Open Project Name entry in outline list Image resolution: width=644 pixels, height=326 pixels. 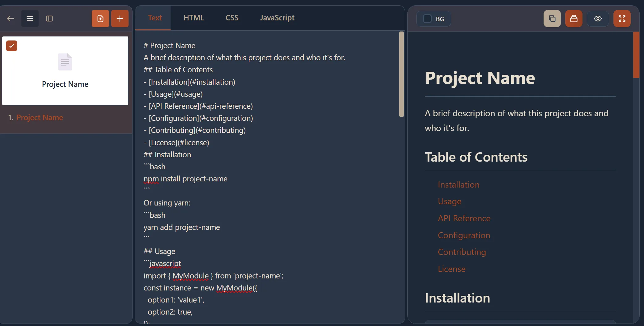point(40,118)
